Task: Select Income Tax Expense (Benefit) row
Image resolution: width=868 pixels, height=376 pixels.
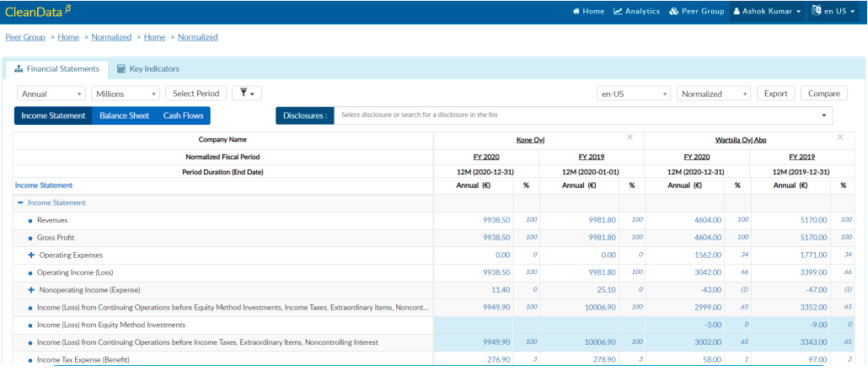Action: click(83, 360)
